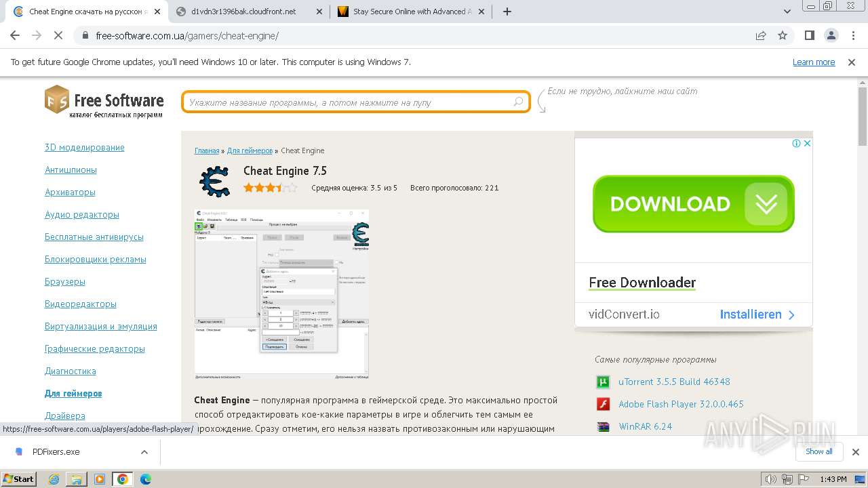The height and width of the screenshot is (488, 868).
Task: Open the Блокировщики рекламы category
Action: tap(96, 259)
